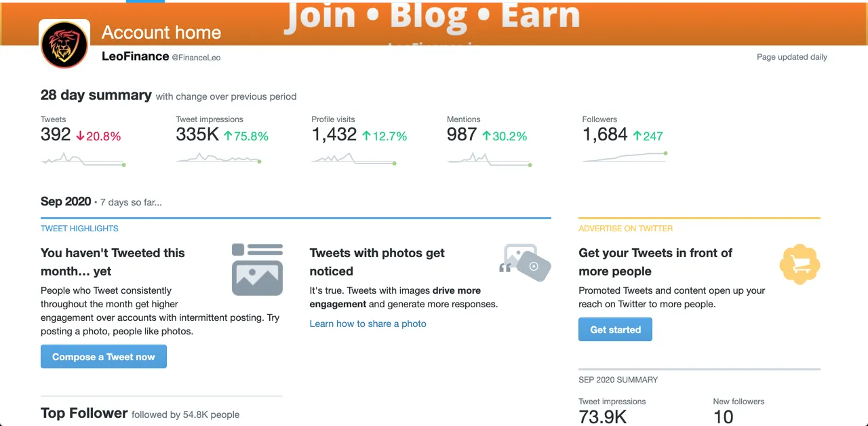
Task: Click the 73.9K Tweet impressions figure
Action: click(x=603, y=417)
